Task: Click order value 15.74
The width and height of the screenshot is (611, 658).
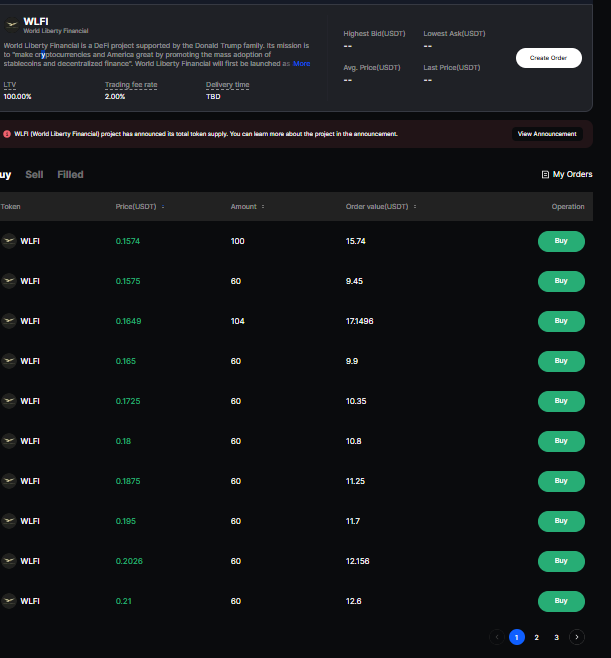Action: [x=355, y=241]
